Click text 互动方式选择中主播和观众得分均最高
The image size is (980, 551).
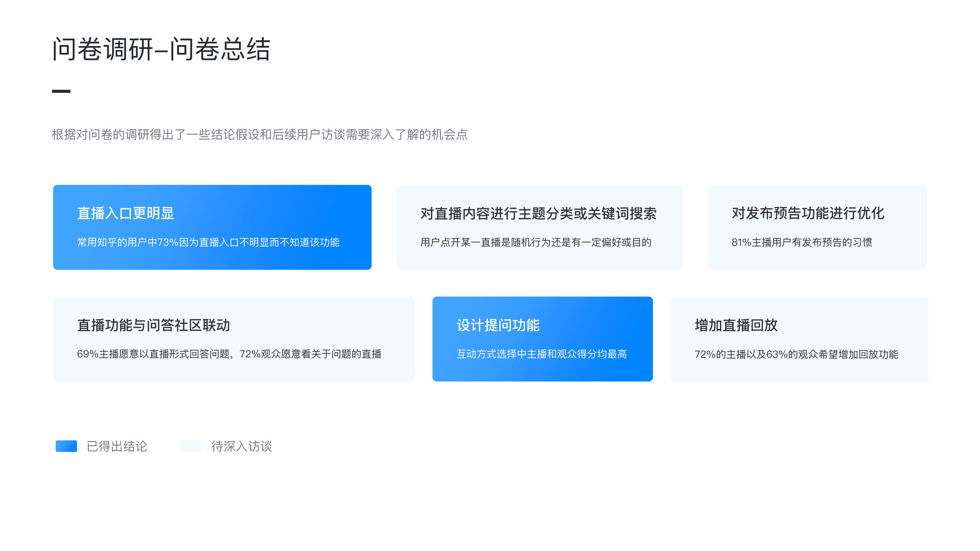click(x=542, y=354)
